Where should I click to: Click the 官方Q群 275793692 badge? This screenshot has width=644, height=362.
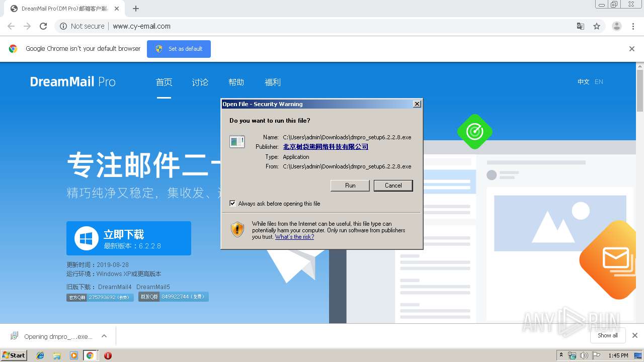tap(100, 297)
